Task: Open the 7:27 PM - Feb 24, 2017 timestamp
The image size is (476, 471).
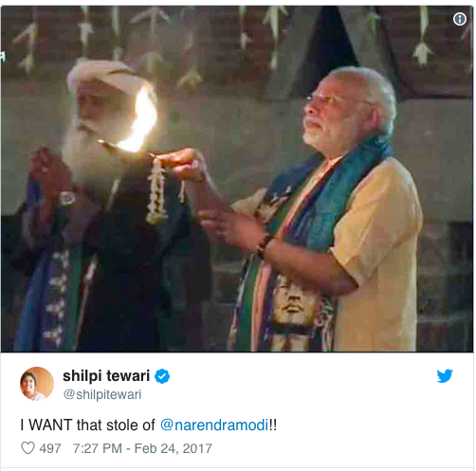Action: (142, 448)
